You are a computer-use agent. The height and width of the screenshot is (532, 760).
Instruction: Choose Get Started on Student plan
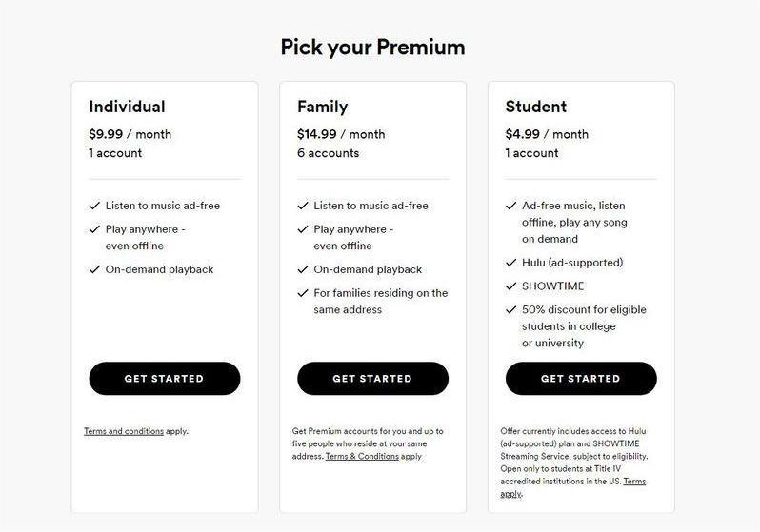coord(580,379)
